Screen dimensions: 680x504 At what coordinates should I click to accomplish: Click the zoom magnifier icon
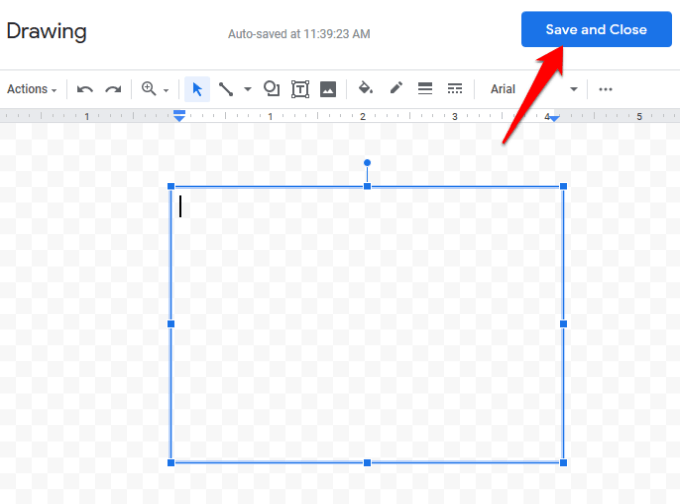[x=149, y=88]
